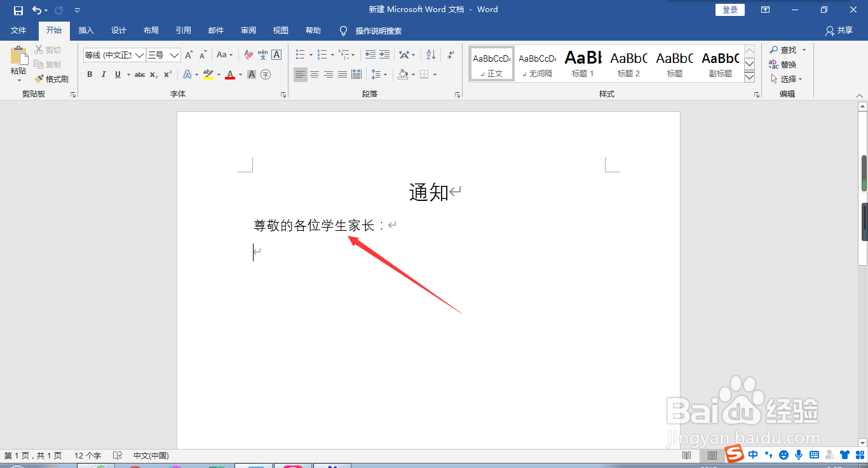
Task: Switch to the Layout (布局) tab
Action: point(151,31)
